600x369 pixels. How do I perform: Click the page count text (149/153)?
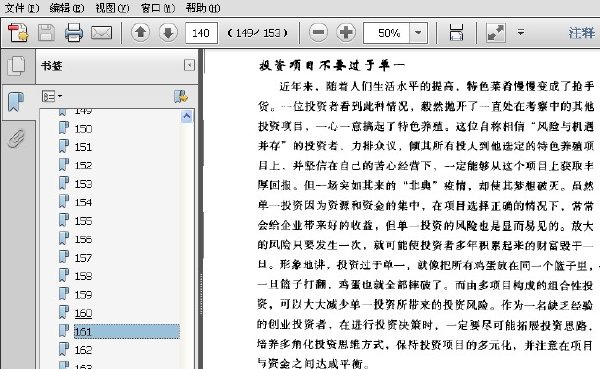pyautogui.click(x=257, y=33)
